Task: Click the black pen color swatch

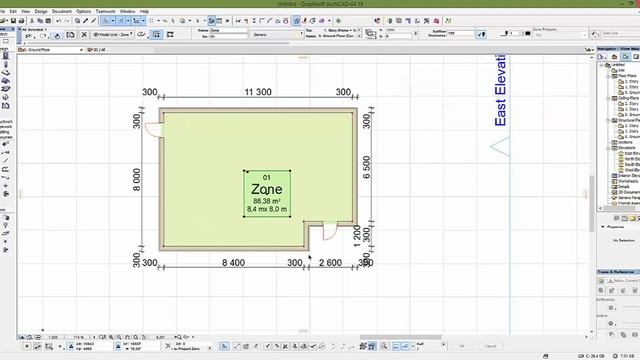Action: (528, 33)
